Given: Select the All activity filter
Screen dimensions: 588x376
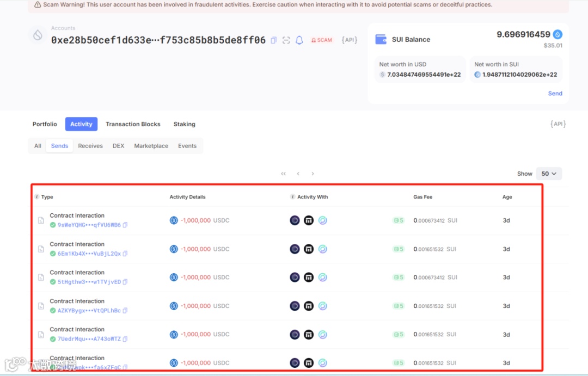Looking at the screenshot, I should (x=38, y=146).
